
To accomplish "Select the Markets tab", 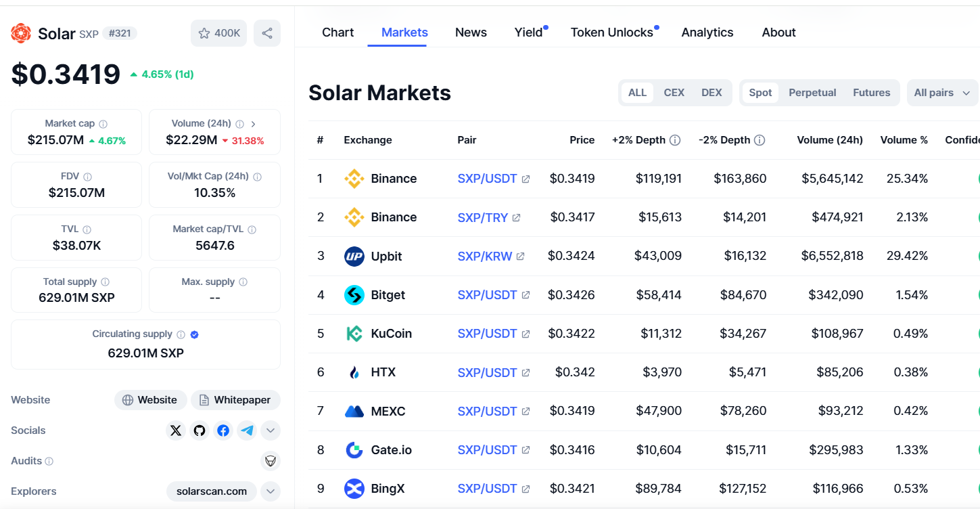I will click(404, 32).
